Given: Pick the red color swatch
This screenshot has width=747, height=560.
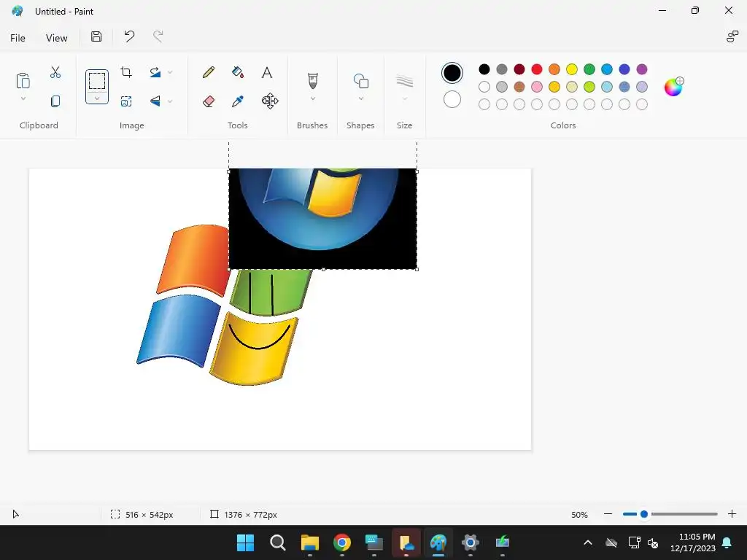Looking at the screenshot, I should (x=537, y=69).
